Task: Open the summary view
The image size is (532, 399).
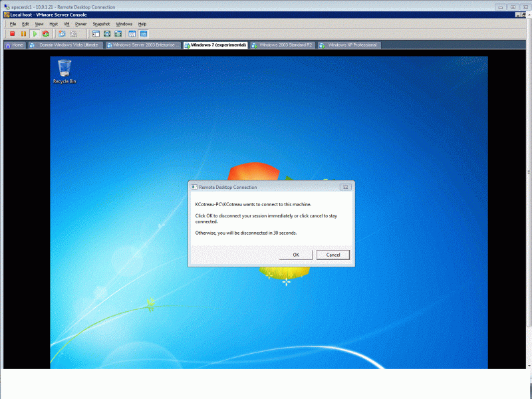Action: click(132, 33)
